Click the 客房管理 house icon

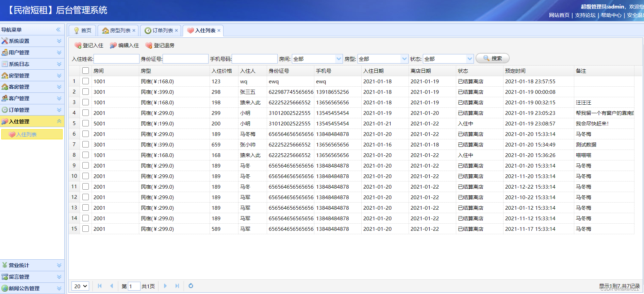click(x=5, y=87)
